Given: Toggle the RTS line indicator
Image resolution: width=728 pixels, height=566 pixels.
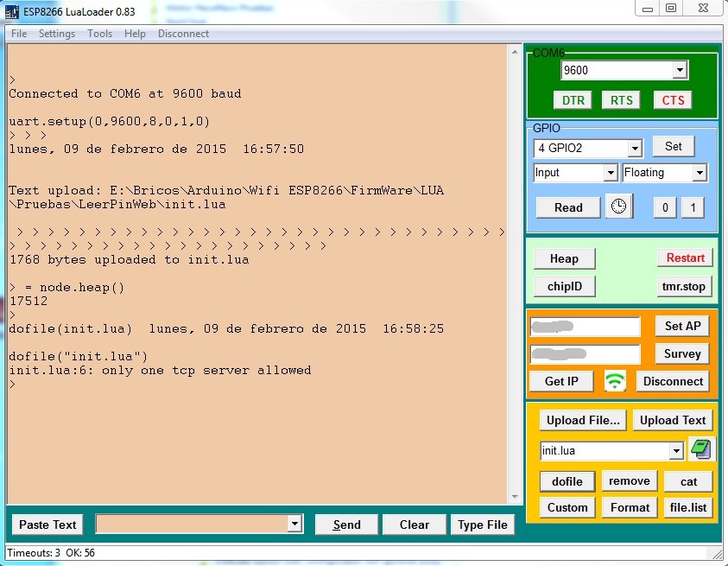Looking at the screenshot, I should click(x=622, y=100).
